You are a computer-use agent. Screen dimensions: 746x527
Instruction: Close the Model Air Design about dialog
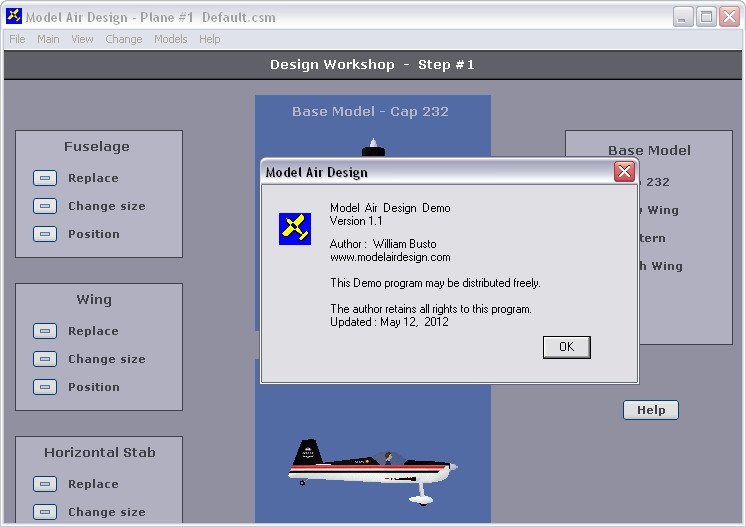pyautogui.click(x=624, y=172)
